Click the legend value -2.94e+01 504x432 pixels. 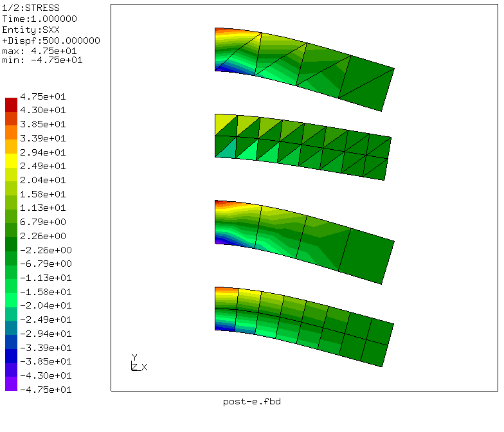tap(46, 334)
